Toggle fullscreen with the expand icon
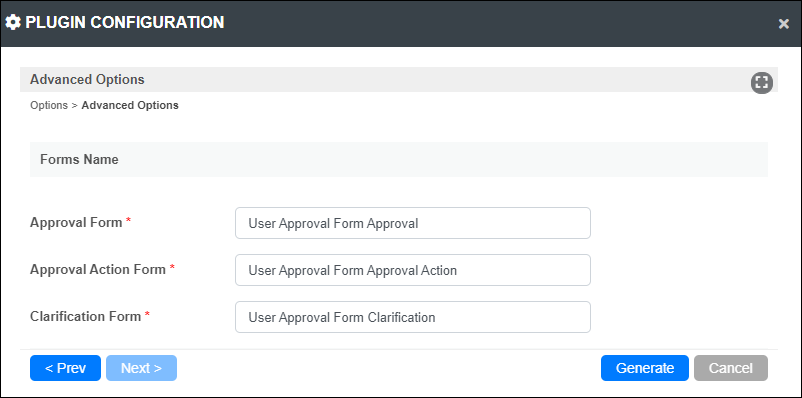The height and width of the screenshot is (398, 802). [x=762, y=82]
